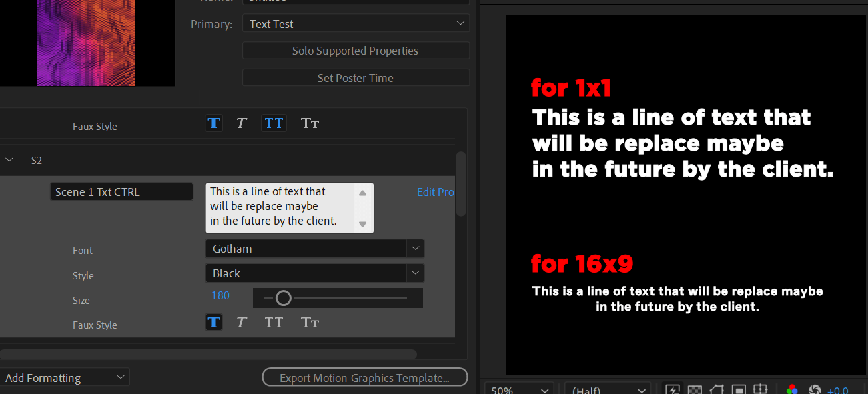Open Edit Properties for Scene 1 text
Viewport: 868px width, 394px height.
tap(435, 191)
